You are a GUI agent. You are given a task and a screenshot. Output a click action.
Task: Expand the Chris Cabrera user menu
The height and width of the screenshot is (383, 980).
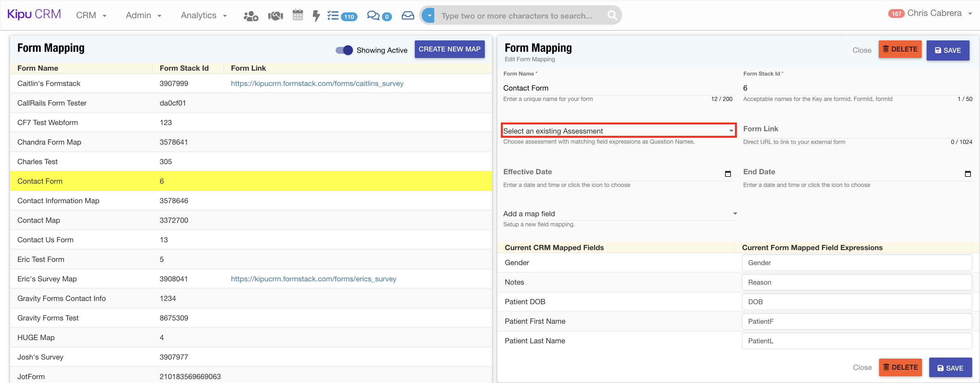pyautogui.click(x=934, y=13)
